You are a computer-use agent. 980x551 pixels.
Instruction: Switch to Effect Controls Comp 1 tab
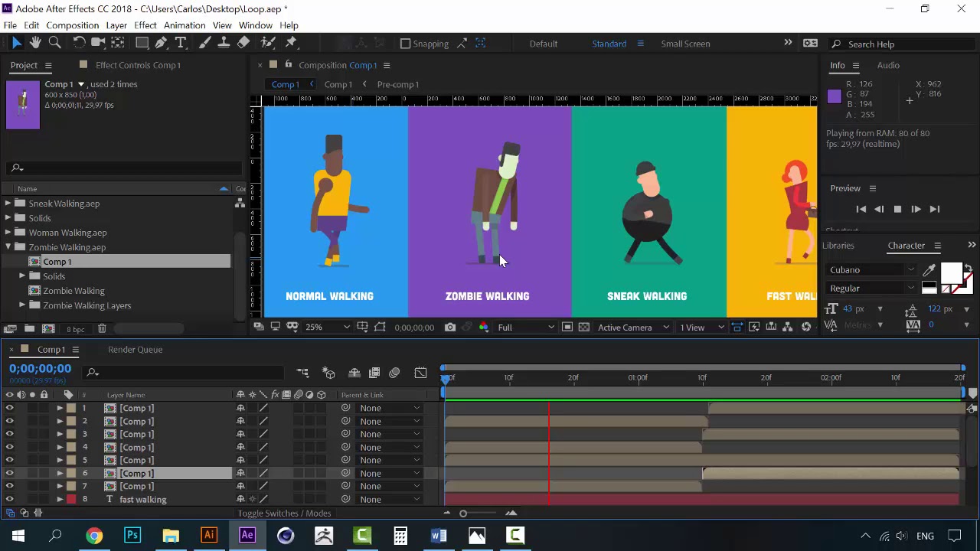[138, 65]
